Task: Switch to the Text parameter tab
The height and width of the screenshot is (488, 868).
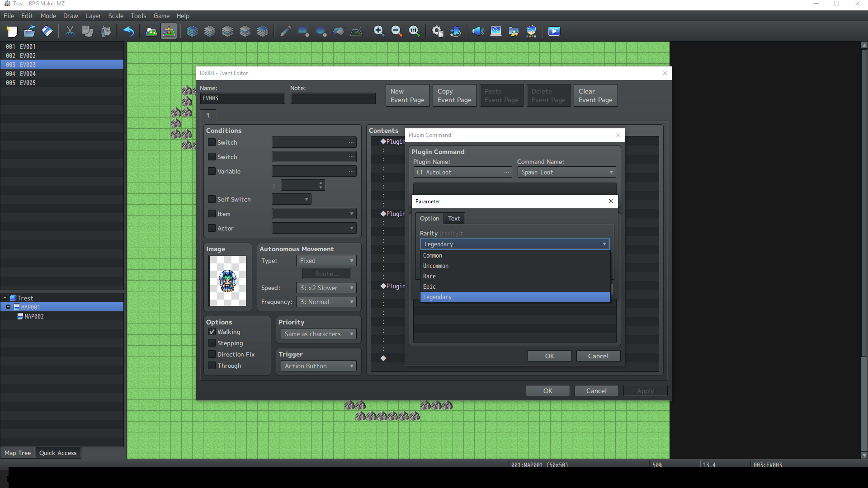Action: pyautogui.click(x=454, y=218)
